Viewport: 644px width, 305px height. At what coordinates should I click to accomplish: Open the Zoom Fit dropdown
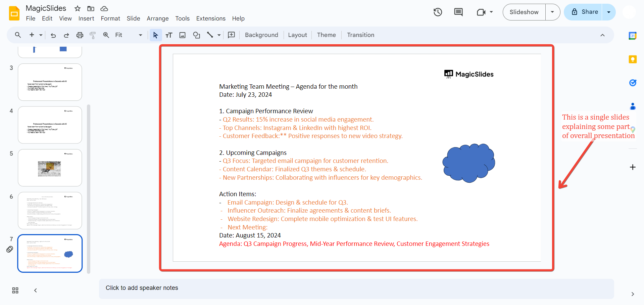pos(128,35)
